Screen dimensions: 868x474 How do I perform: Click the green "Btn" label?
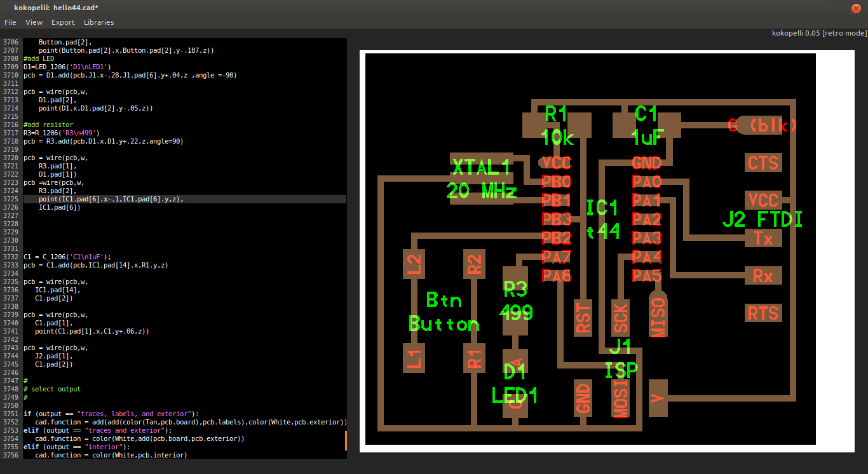pyautogui.click(x=444, y=300)
